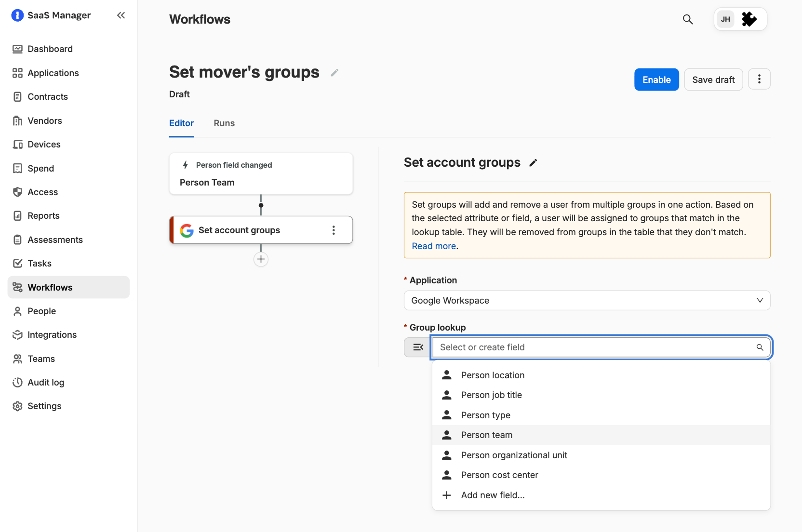Viewport: 802px width, 532px height.
Task: Click the Workflows page heading
Action: 200,19
